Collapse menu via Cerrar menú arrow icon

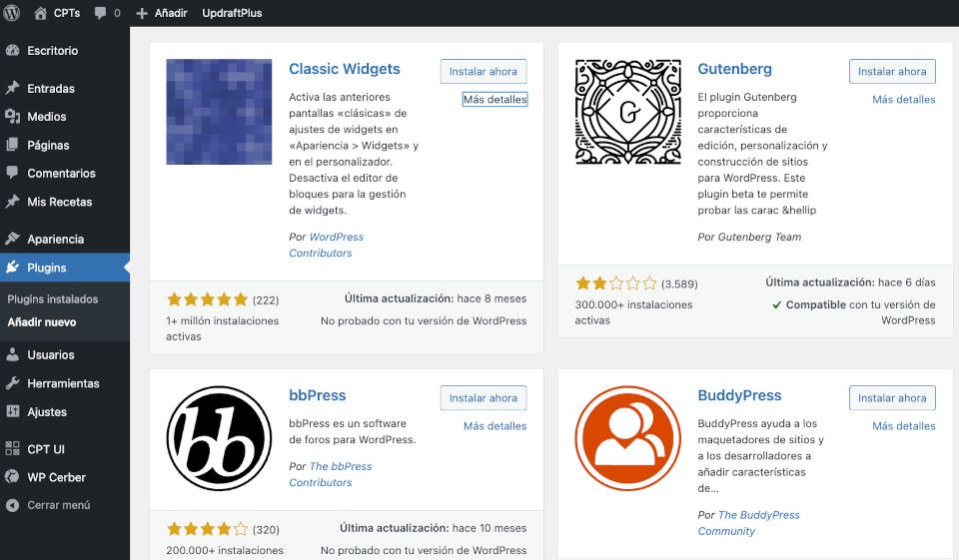coord(12,505)
